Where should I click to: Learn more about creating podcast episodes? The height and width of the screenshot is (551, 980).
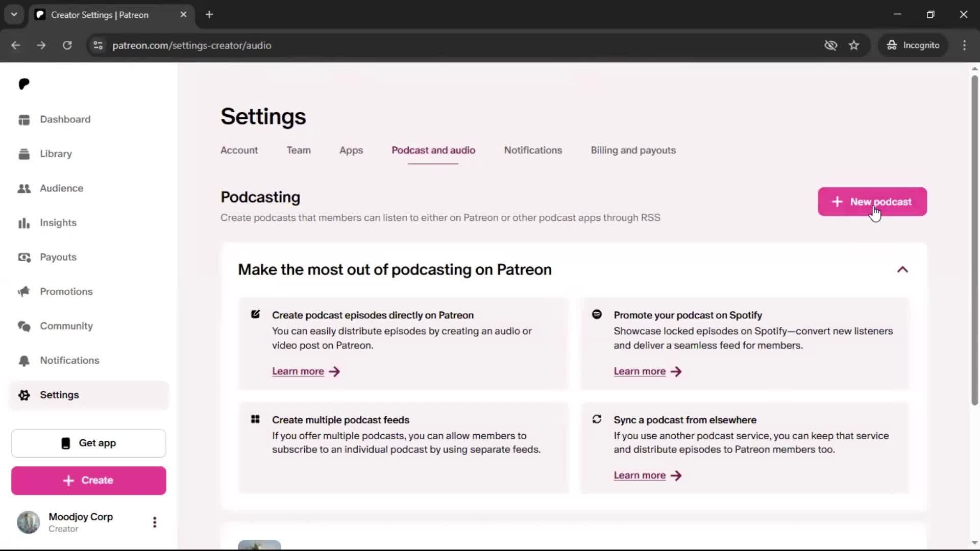pyautogui.click(x=306, y=371)
